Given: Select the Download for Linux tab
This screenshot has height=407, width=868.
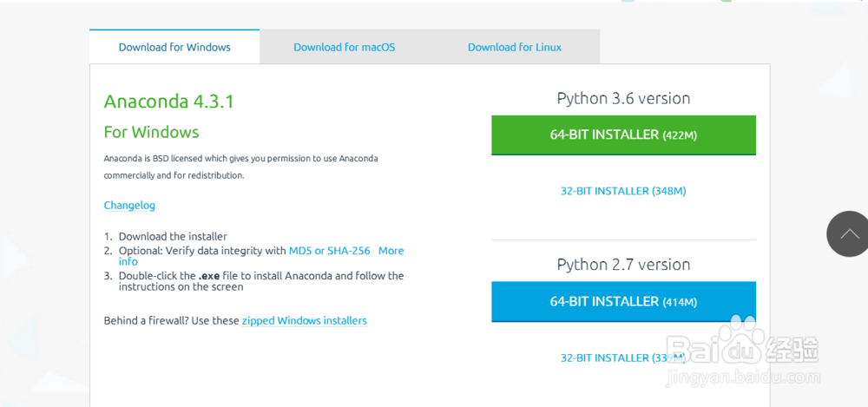Looking at the screenshot, I should 514,47.
